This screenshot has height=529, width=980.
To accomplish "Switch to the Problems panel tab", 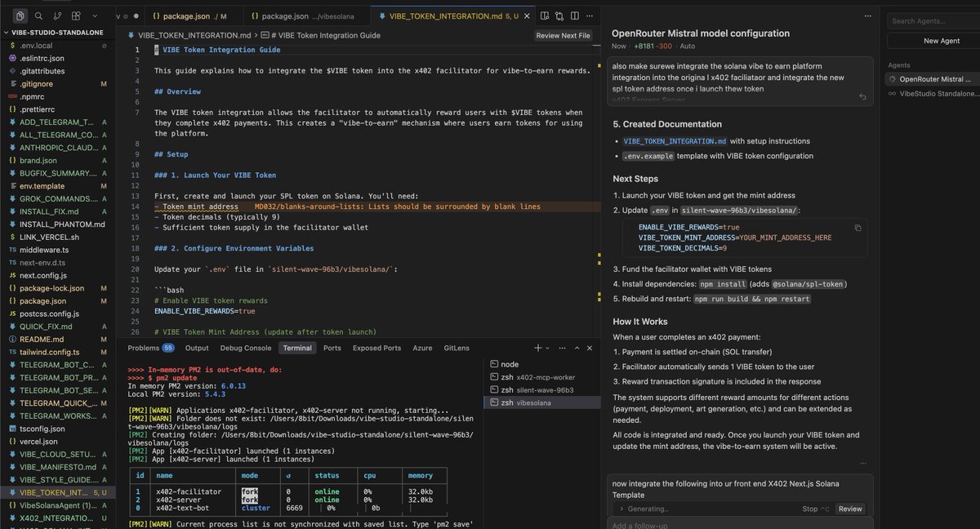I will 151,348.
